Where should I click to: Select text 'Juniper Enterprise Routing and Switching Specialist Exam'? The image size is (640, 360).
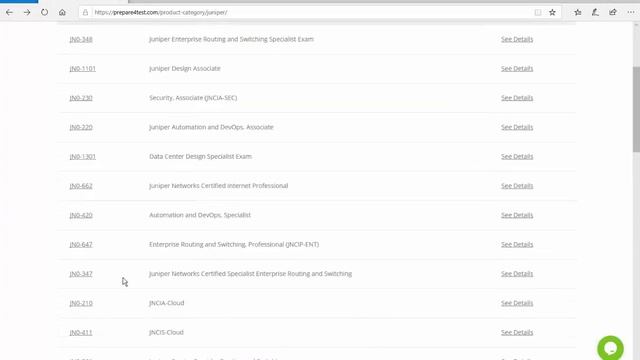(231, 39)
